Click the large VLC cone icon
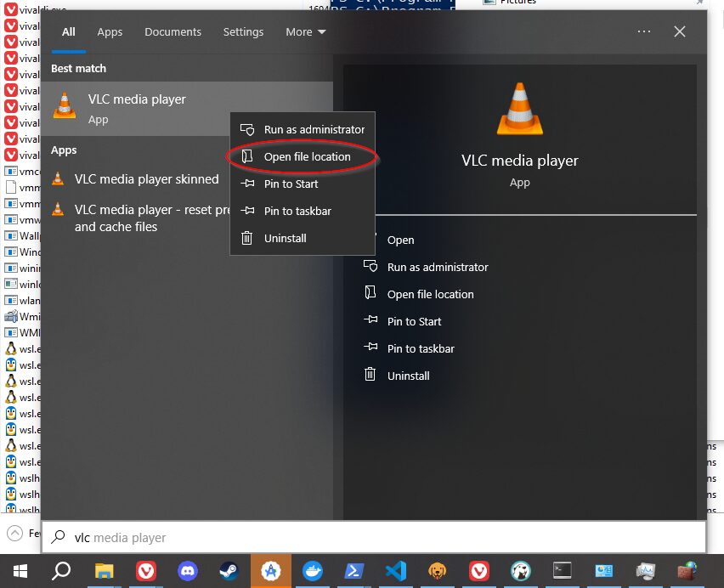 pos(519,109)
